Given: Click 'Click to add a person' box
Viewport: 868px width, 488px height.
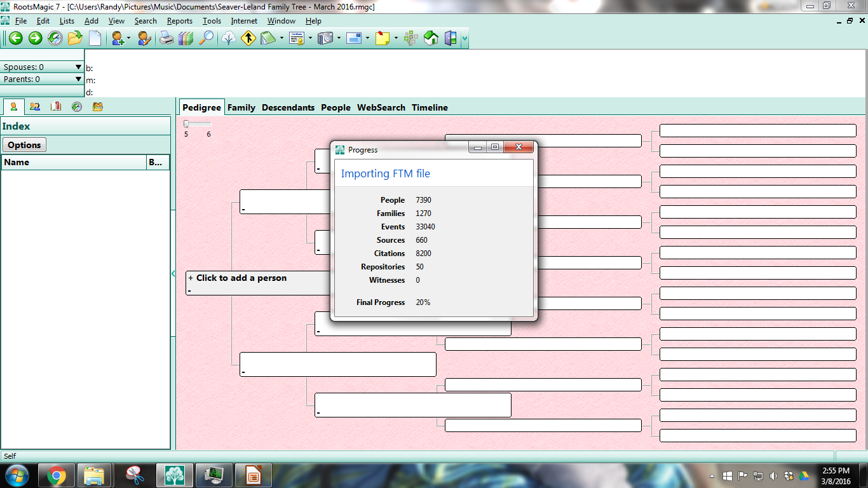Looking at the screenshot, I should tap(257, 283).
